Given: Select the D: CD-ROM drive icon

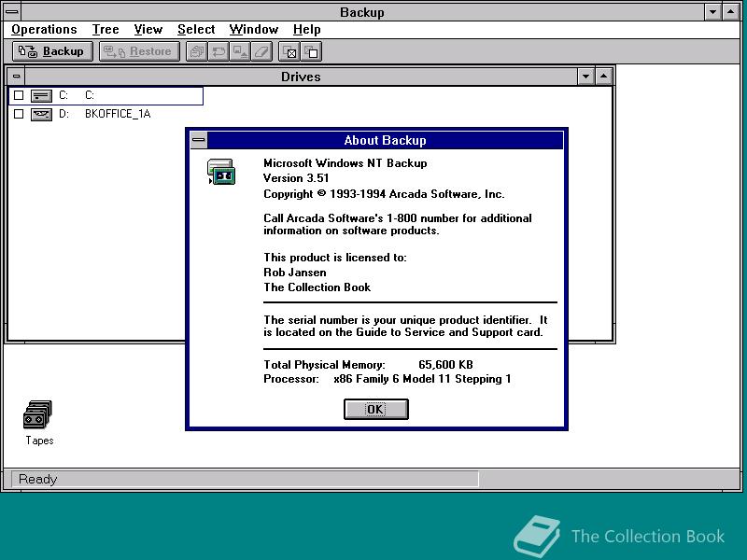Looking at the screenshot, I should point(41,114).
